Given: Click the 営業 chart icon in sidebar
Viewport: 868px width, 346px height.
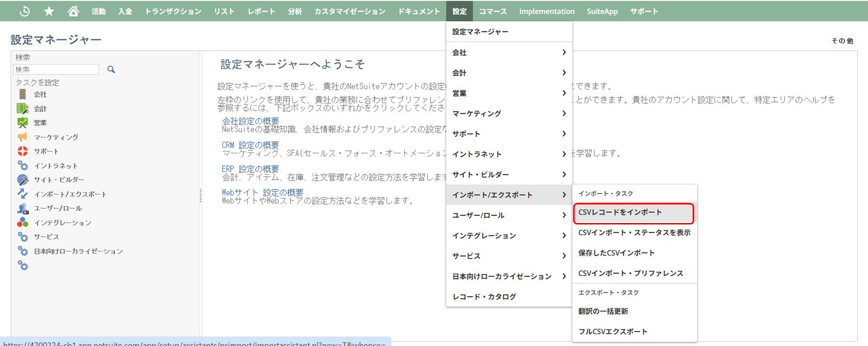Looking at the screenshot, I should (23, 123).
